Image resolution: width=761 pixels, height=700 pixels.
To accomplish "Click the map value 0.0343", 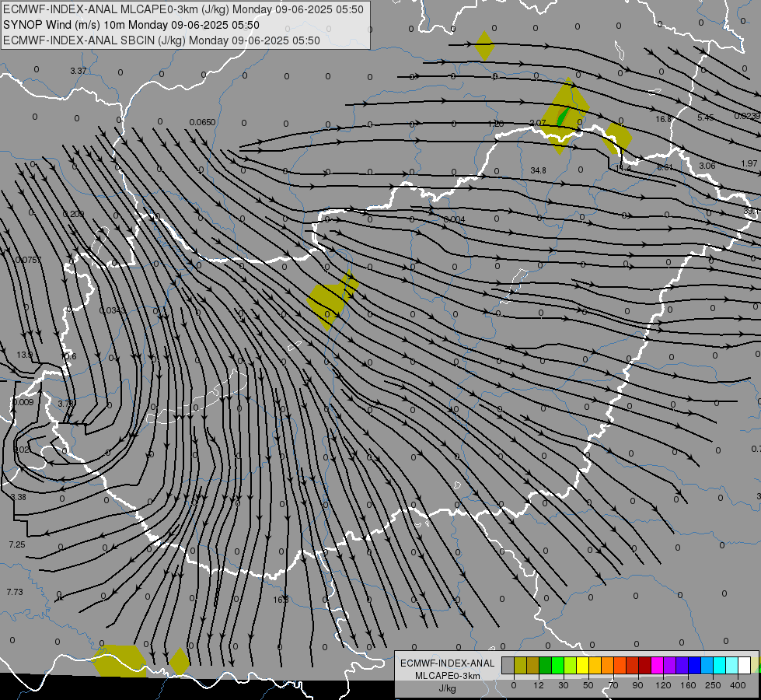I will (x=113, y=310).
